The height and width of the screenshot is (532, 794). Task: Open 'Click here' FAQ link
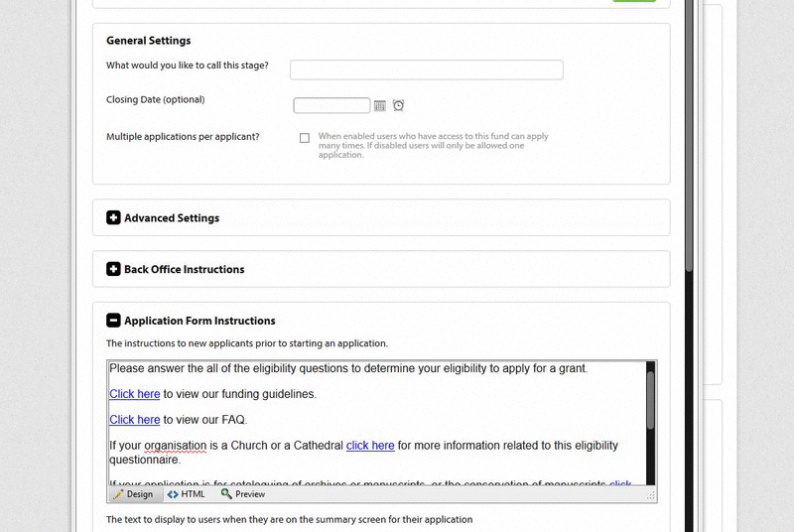pyautogui.click(x=135, y=420)
